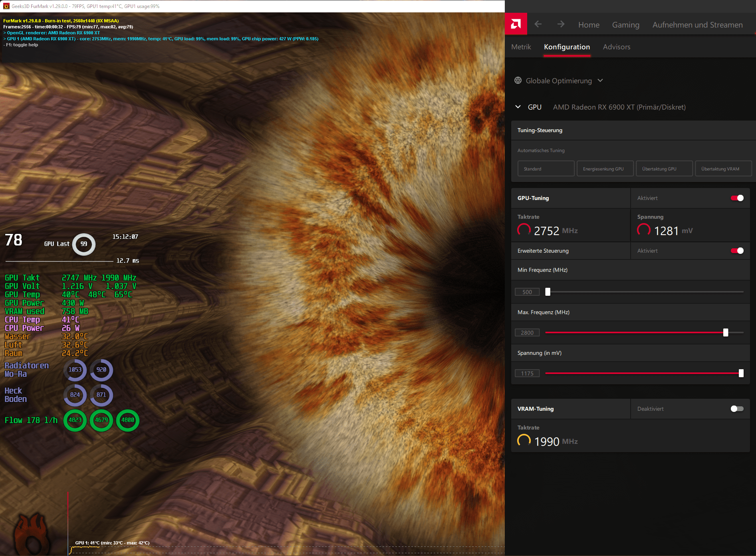Click the Boden 871 fan gauge
The height and width of the screenshot is (556, 756).
101,395
